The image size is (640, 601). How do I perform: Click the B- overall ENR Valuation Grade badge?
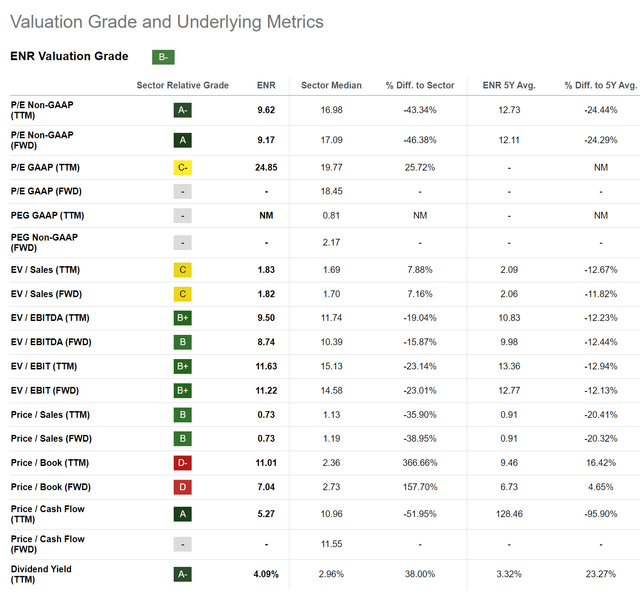(x=163, y=57)
